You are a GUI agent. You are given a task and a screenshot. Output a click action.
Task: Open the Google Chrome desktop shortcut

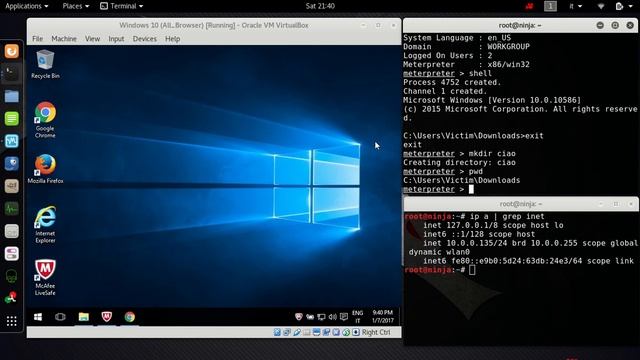tap(45, 120)
